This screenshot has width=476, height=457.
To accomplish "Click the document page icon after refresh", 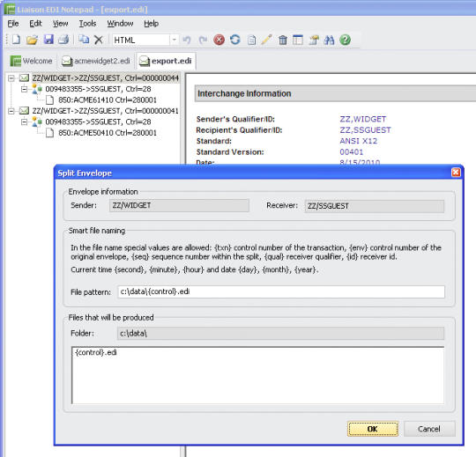I will tap(251, 40).
